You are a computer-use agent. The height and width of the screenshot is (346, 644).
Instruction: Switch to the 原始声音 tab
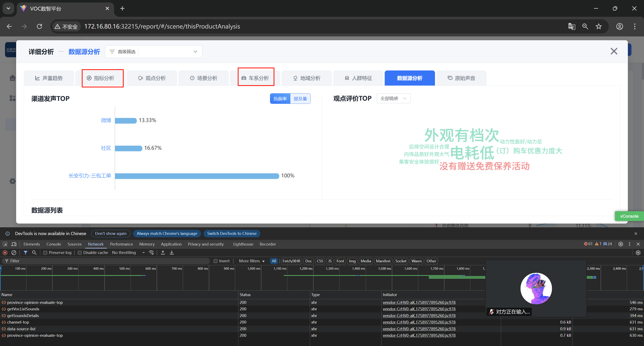[461, 78]
